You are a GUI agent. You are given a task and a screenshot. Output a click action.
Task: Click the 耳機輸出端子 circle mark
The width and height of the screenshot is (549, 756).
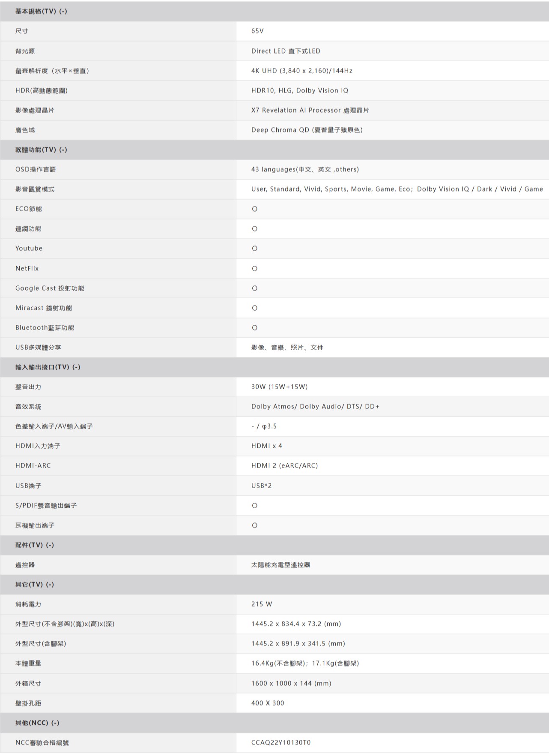(254, 525)
